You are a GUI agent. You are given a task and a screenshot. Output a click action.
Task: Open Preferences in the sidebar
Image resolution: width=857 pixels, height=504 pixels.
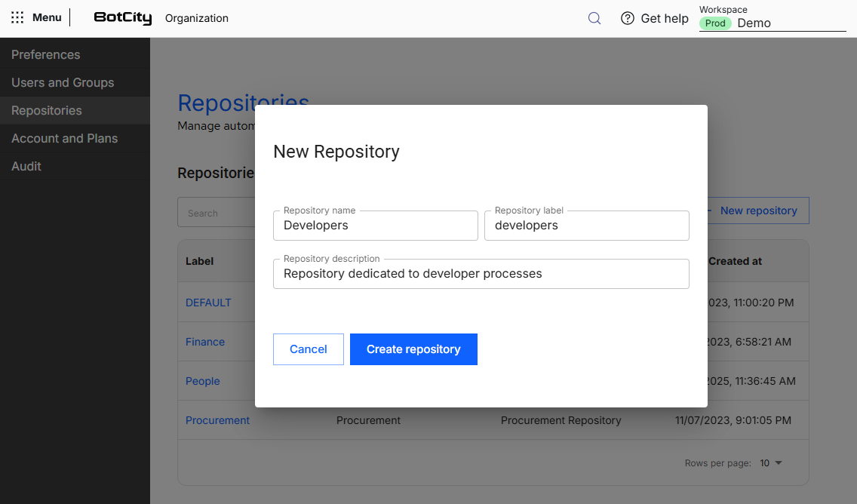(75, 54)
